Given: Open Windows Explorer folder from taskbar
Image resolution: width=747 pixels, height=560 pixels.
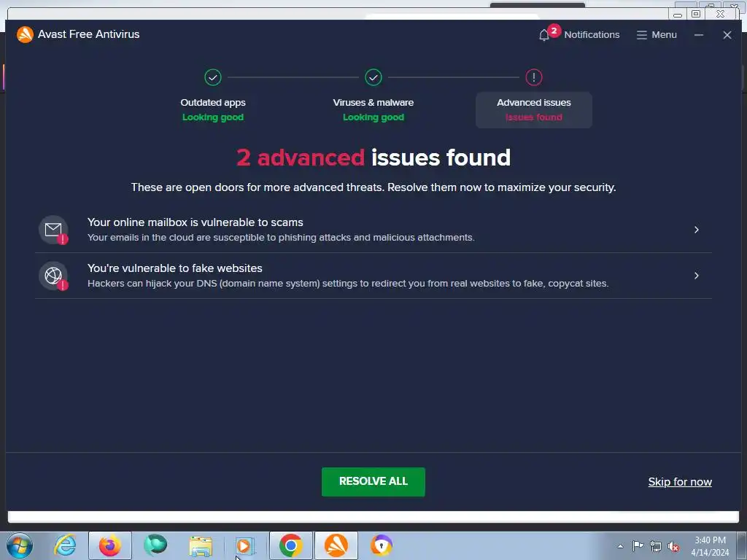Looking at the screenshot, I should pyautogui.click(x=201, y=545).
